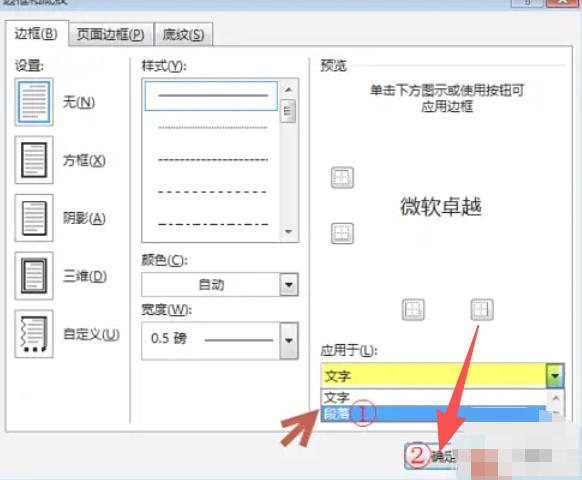Toggle the bottom border button in preview

(342, 234)
